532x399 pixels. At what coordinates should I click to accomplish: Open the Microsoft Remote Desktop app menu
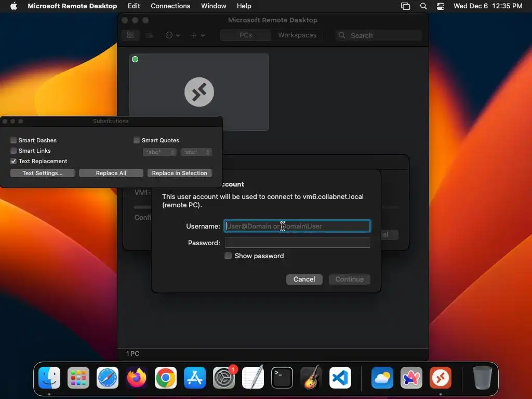click(x=72, y=6)
